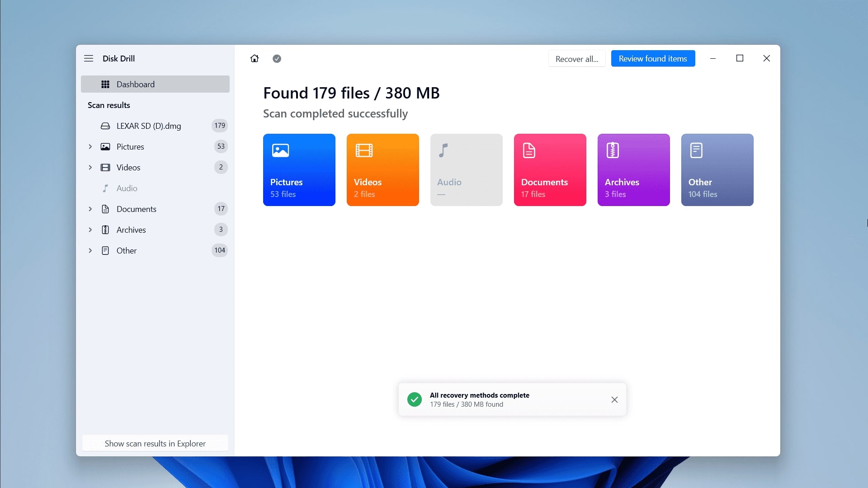Open the Archives 3 files card
868x488 pixels.
click(634, 170)
